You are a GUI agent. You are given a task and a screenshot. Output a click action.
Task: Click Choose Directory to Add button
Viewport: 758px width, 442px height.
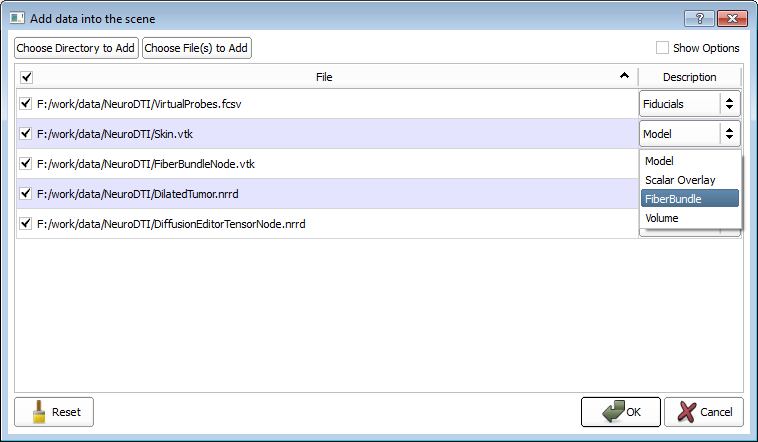coord(77,48)
